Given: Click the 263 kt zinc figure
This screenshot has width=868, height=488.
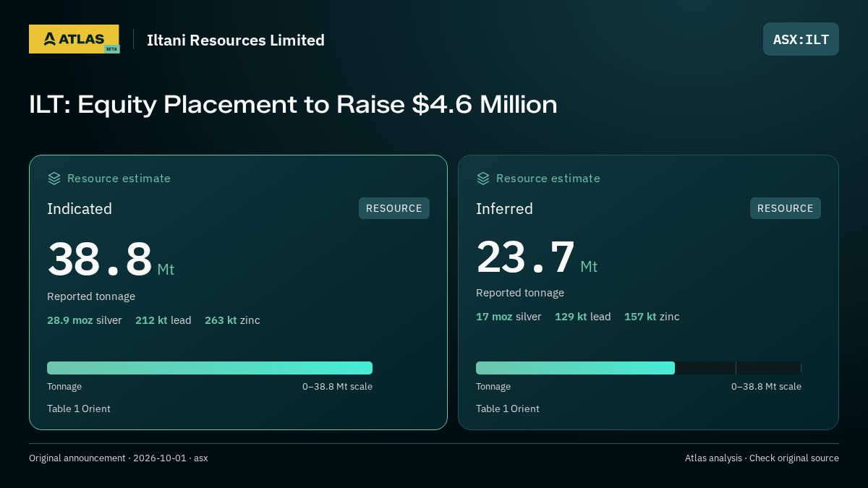Looking at the screenshot, I should 232,320.
